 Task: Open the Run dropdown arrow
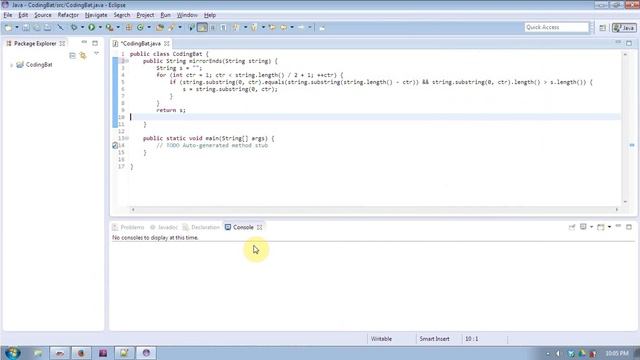click(100, 27)
